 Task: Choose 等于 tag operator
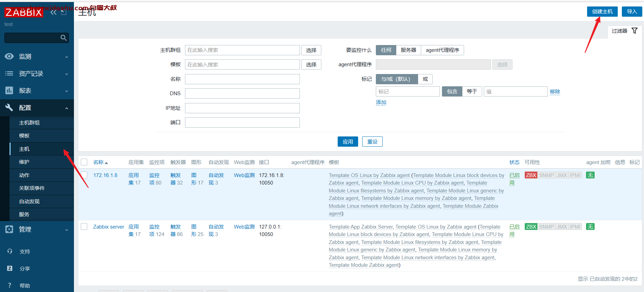coord(472,91)
